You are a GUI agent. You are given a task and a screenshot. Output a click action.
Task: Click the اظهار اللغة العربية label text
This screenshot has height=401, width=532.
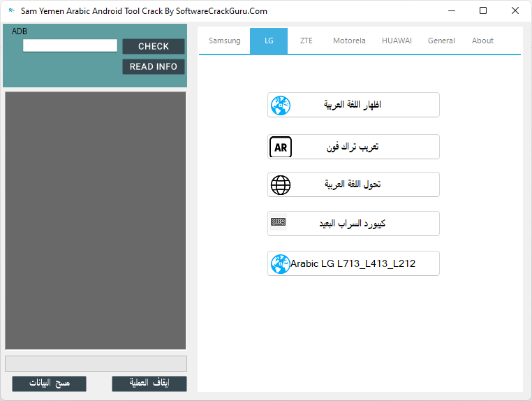(352, 105)
